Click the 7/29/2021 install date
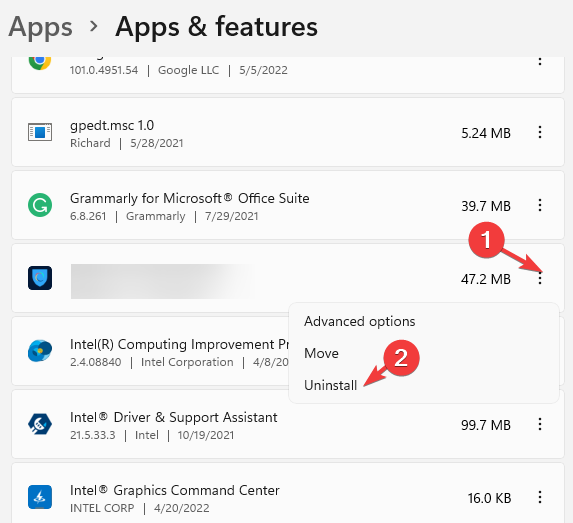573x523 pixels. coord(232,216)
